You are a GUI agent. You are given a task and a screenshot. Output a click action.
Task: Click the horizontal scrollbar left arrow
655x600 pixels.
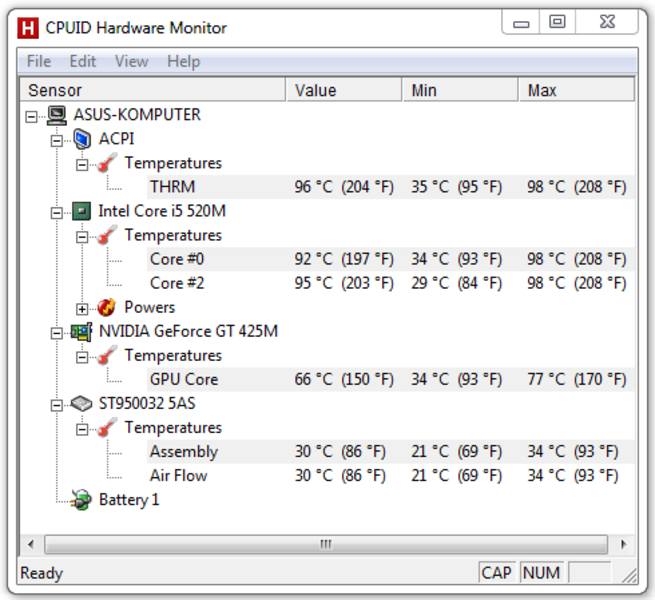click(31, 544)
